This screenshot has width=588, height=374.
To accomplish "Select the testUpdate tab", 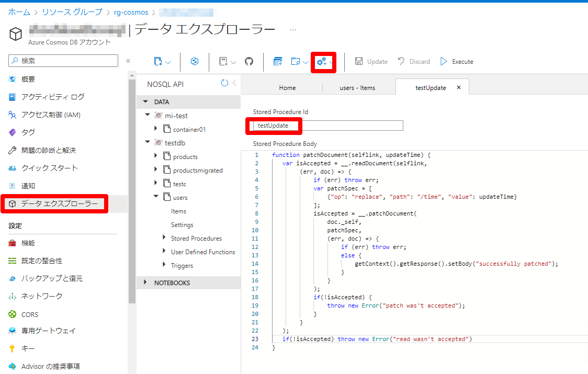I will [431, 88].
